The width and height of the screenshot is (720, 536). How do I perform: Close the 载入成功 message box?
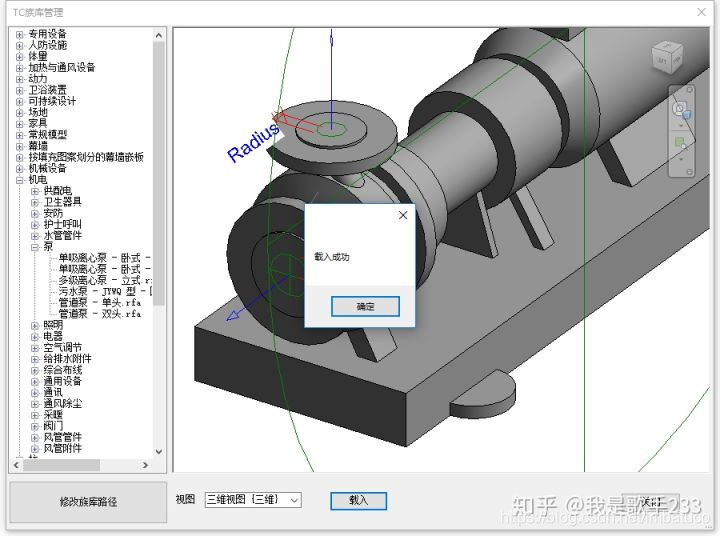[x=403, y=215]
